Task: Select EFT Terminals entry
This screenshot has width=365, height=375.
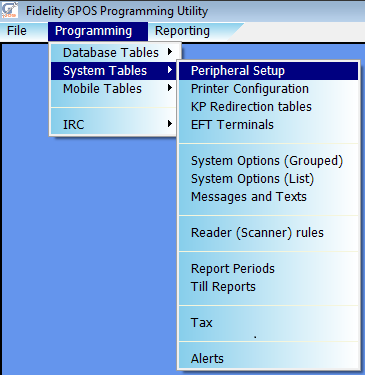Action: pyautogui.click(x=269, y=125)
